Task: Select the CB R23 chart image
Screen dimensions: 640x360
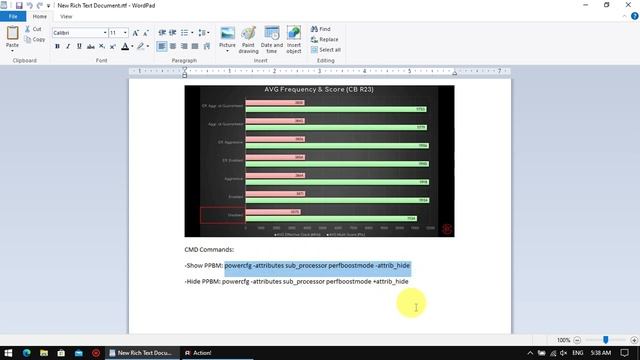Action: coord(319,161)
